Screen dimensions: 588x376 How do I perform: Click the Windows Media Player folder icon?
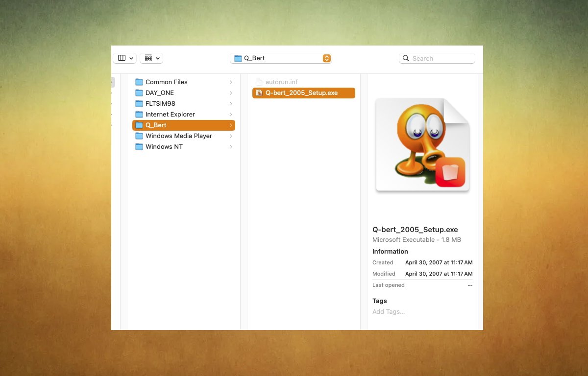[x=139, y=136]
